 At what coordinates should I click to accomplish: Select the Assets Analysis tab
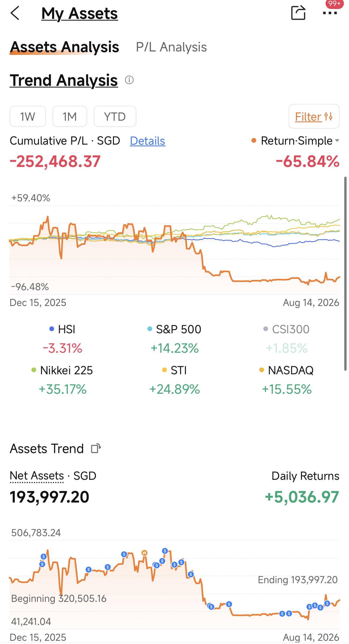click(65, 47)
